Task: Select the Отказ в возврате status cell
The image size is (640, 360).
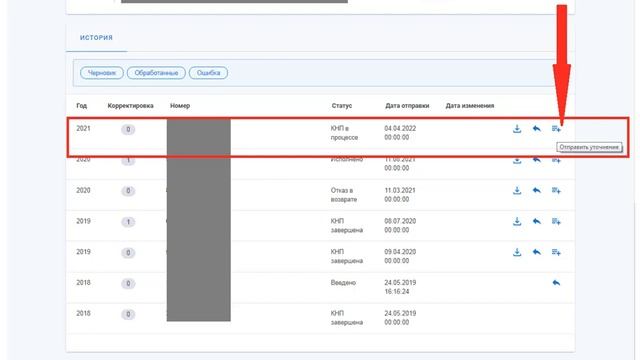Action: [344, 195]
